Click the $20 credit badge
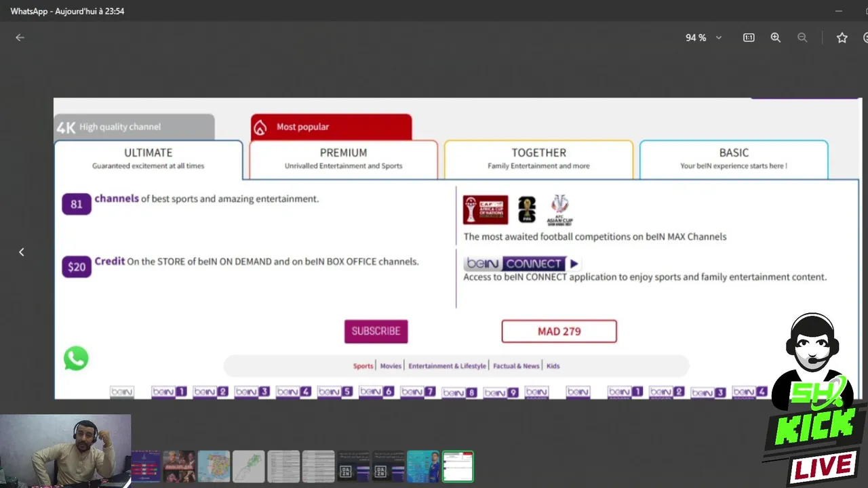Image resolution: width=868 pixels, height=488 pixels. point(77,266)
